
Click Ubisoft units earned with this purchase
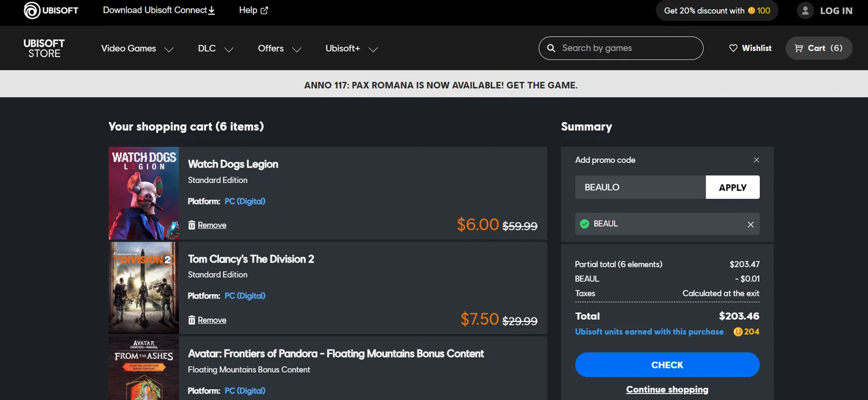click(x=649, y=332)
